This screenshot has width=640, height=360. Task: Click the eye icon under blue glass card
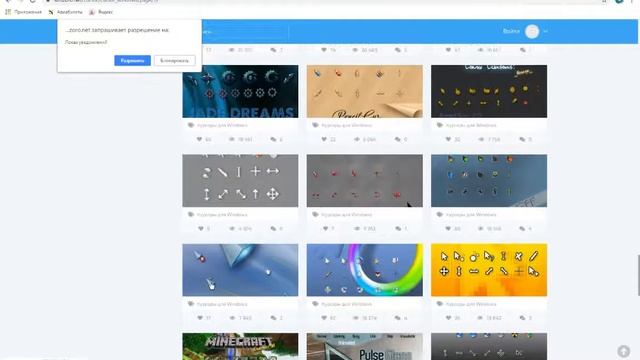[232, 318]
